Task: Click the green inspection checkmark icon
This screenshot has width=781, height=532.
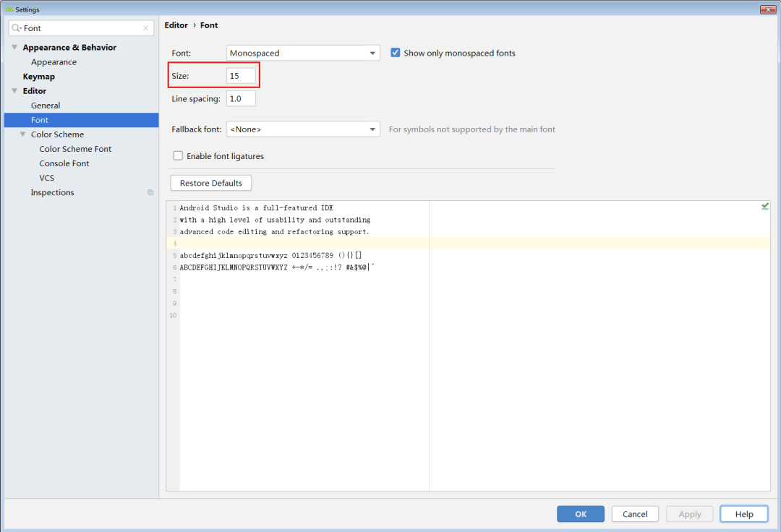Action: 764,207
